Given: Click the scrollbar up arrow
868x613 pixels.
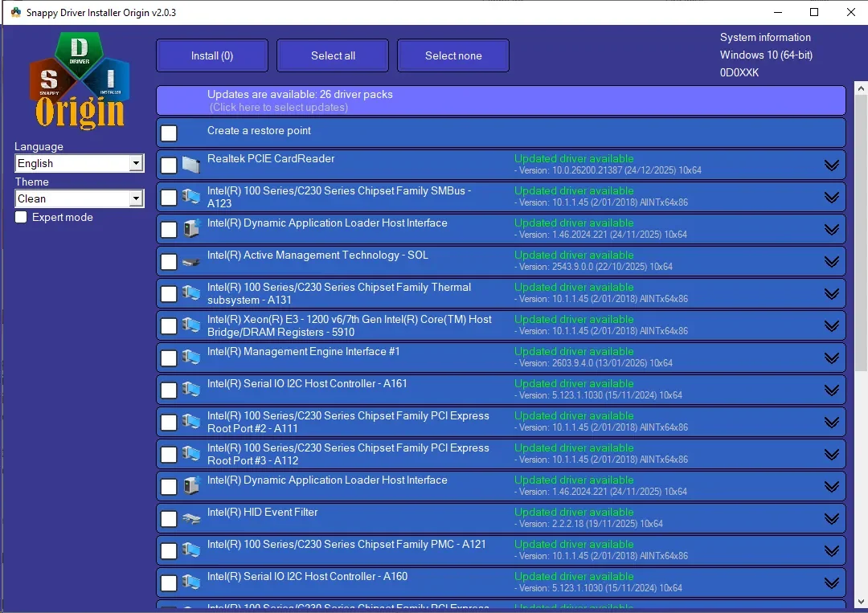Looking at the screenshot, I should [861, 88].
